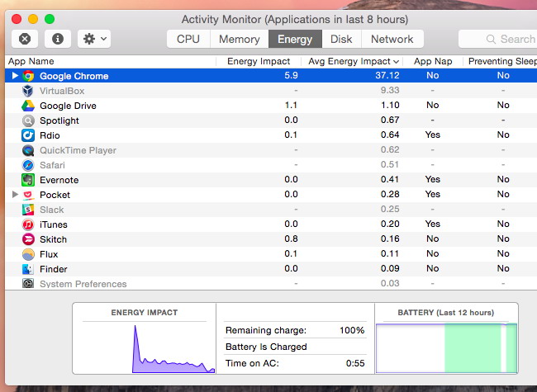Select the Safari row
The width and height of the screenshot is (537, 392).
271,165
